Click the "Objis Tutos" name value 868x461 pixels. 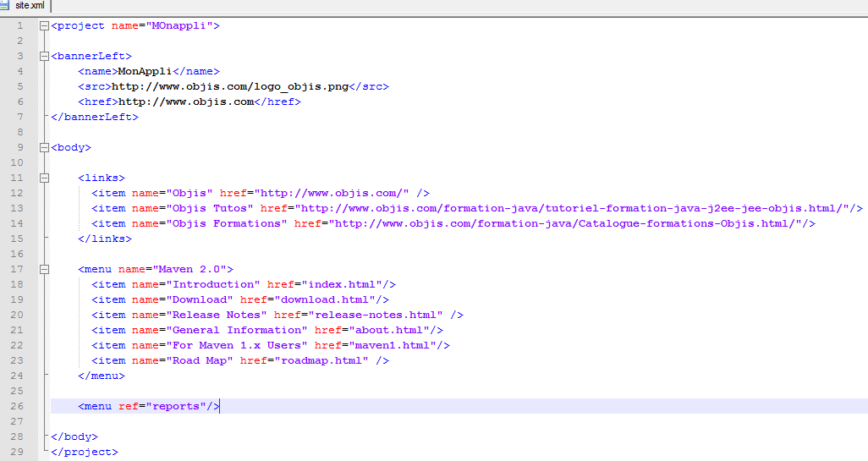[x=210, y=208]
